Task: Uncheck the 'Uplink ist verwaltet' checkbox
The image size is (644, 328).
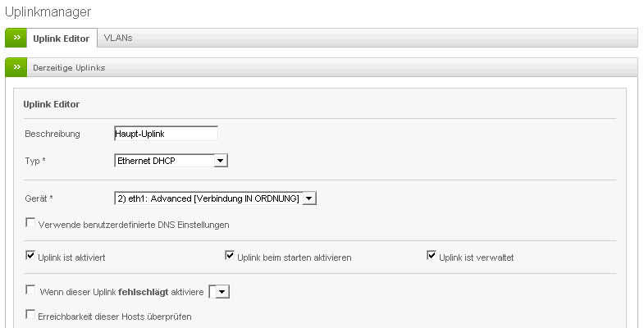Action: click(432, 256)
